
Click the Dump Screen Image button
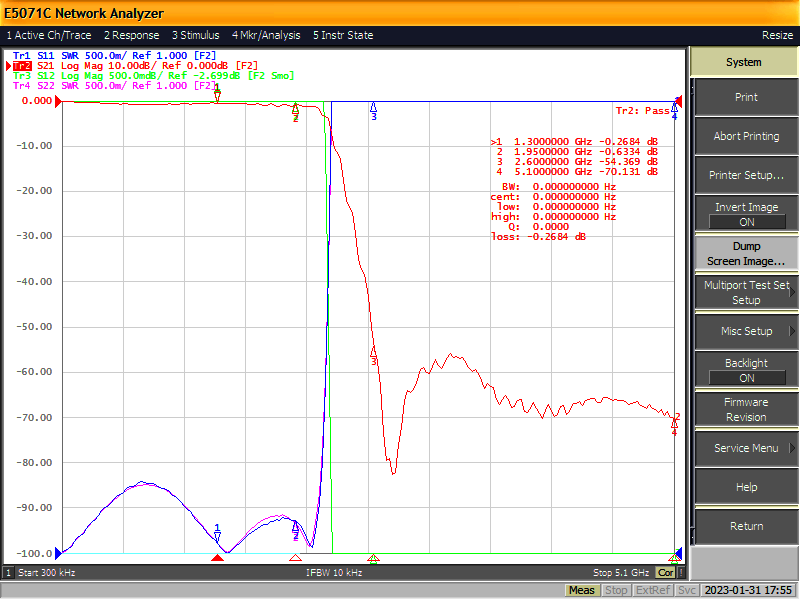click(x=746, y=254)
